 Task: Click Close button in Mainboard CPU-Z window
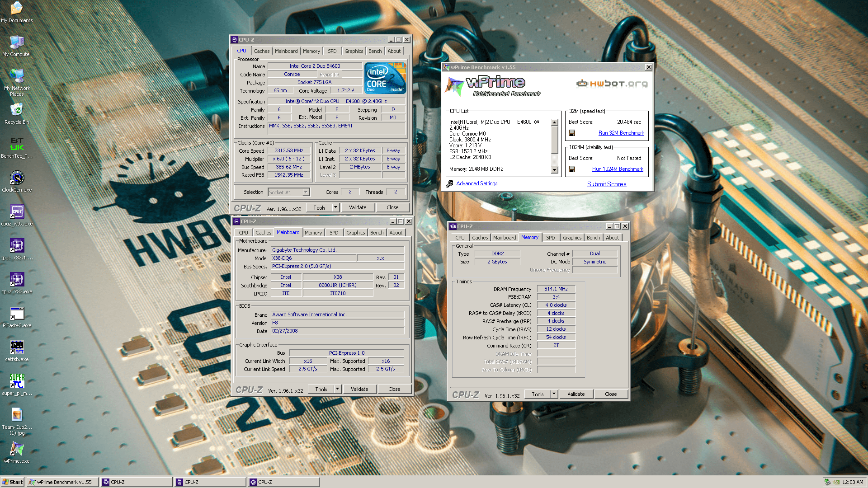394,389
